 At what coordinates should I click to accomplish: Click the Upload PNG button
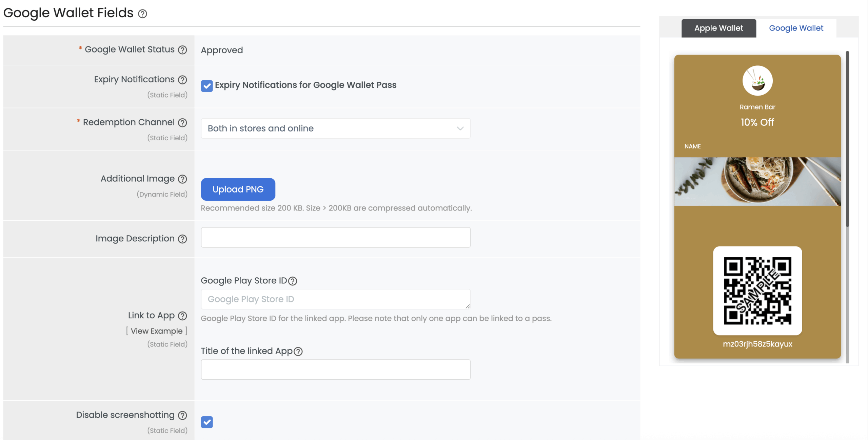click(238, 189)
